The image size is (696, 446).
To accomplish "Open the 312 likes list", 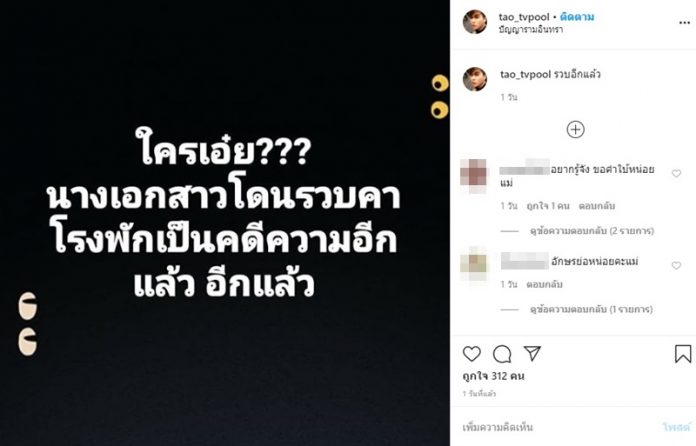I will [x=493, y=376].
